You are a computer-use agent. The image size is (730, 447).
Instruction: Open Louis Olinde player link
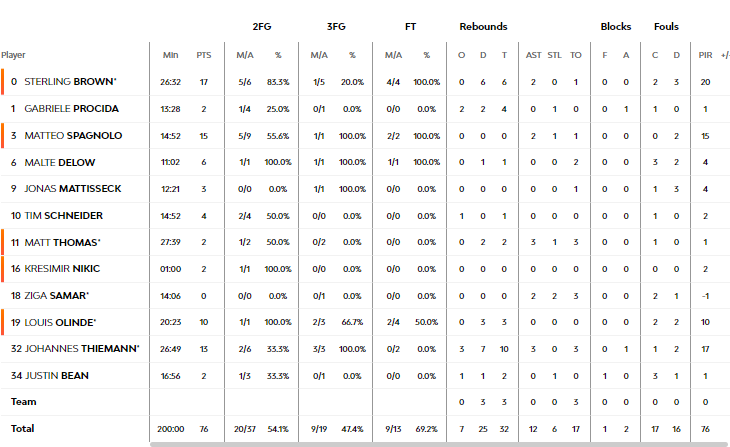pyautogui.click(x=60, y=323)
